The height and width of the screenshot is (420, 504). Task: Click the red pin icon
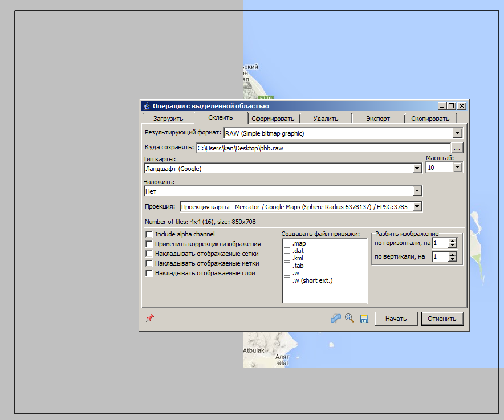click(149, 318)
